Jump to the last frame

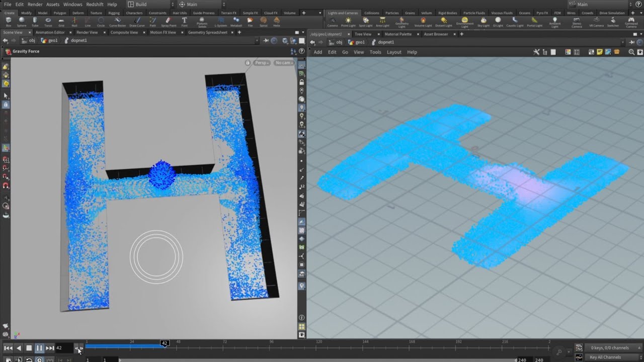click(x=50, y=348)
